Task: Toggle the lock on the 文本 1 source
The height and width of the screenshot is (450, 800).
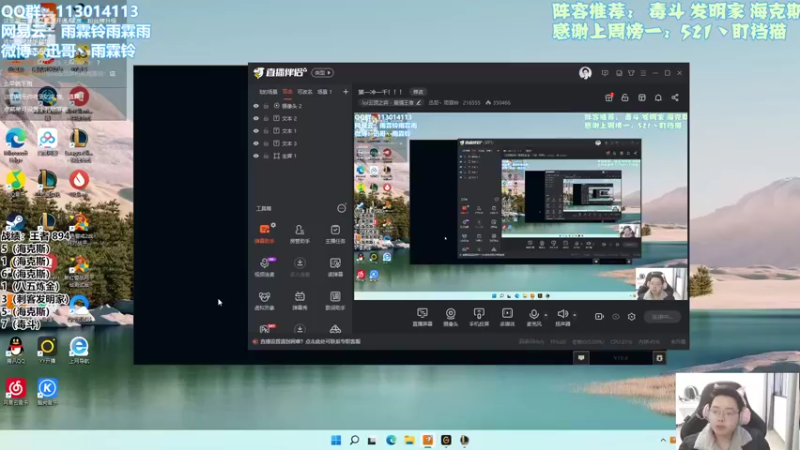Action: click(266, 131)
